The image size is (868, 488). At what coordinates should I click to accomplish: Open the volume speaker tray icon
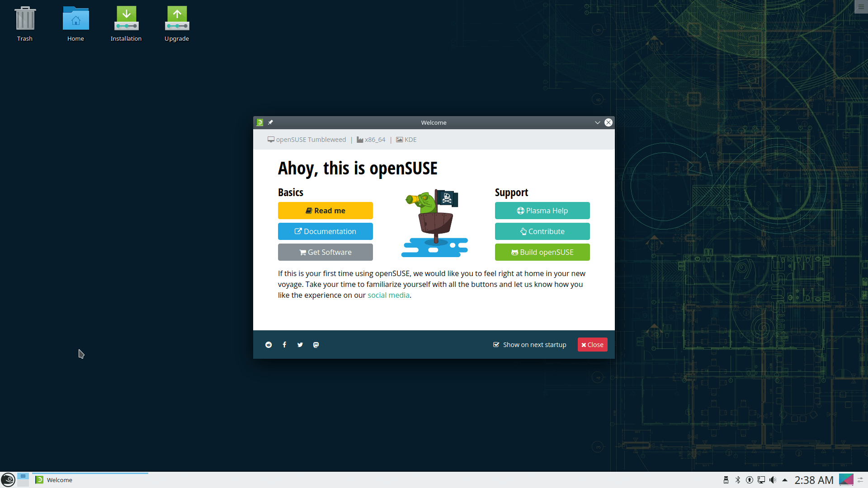[773, 480]
